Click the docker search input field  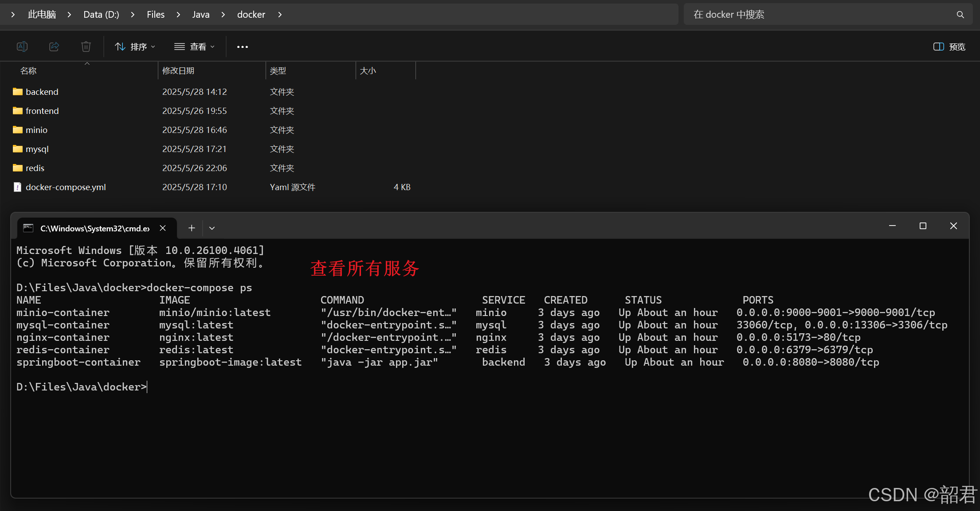click(820, 15)
